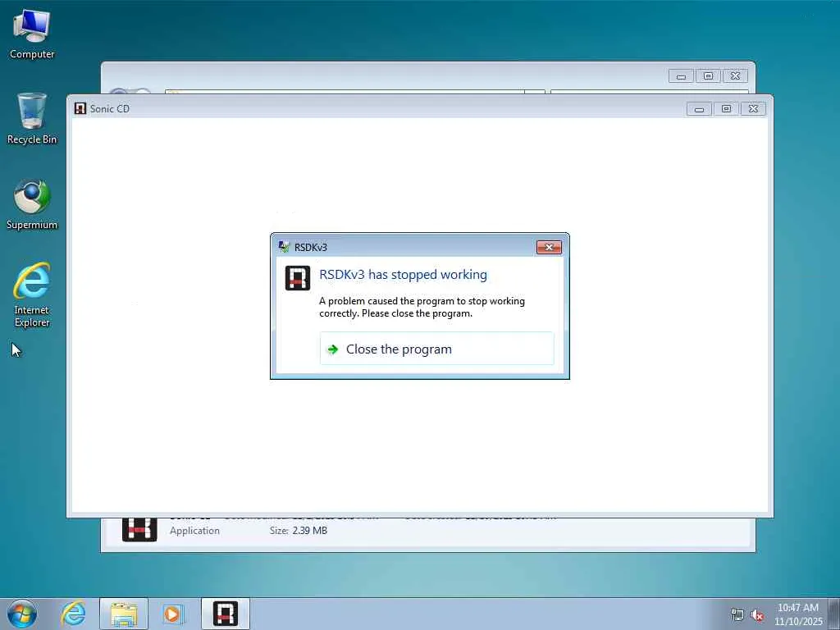Minimize the Sonic CD window

pyautogui.click(x=699, y=109)
